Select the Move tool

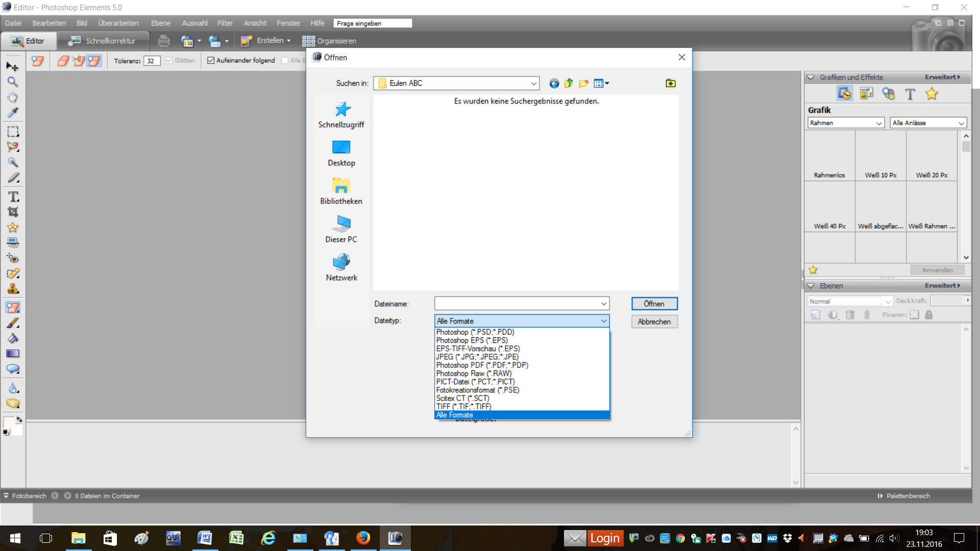(x=13, y=67)
